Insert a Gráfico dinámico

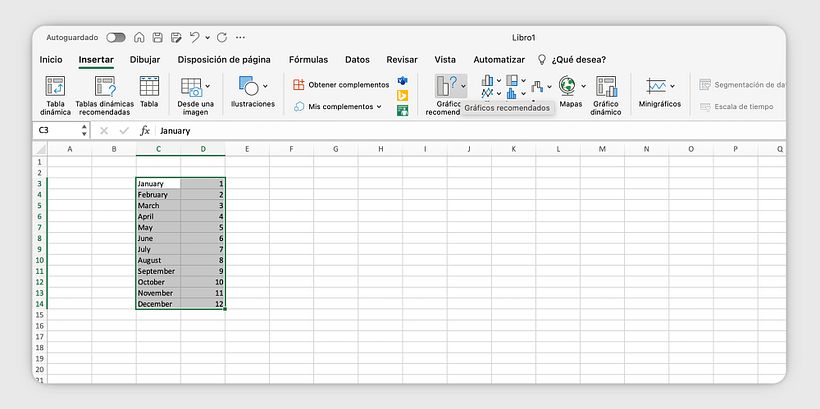(606, 96)
